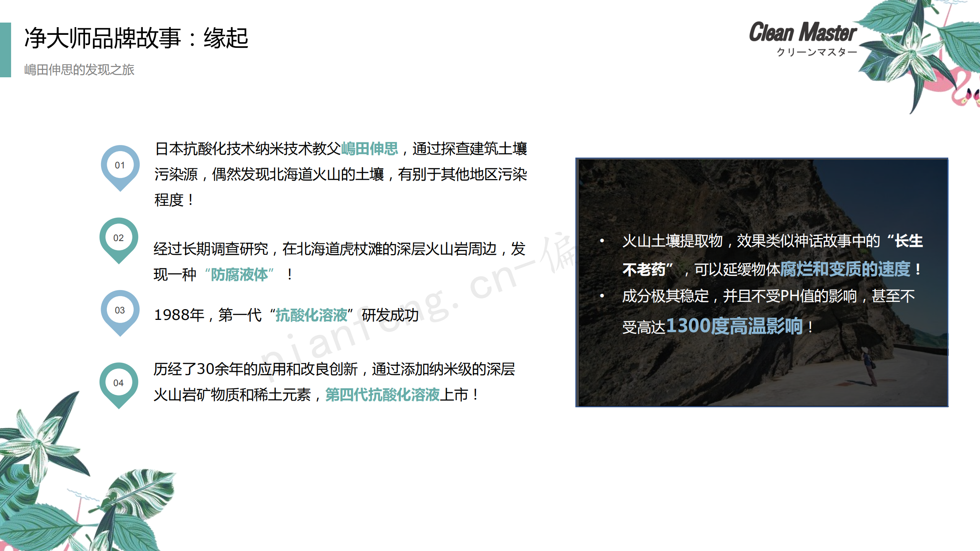Click the highlighted phrase 抗酸化溶液 in step 03
Screen dimensions: 980x551
[311, 315]
